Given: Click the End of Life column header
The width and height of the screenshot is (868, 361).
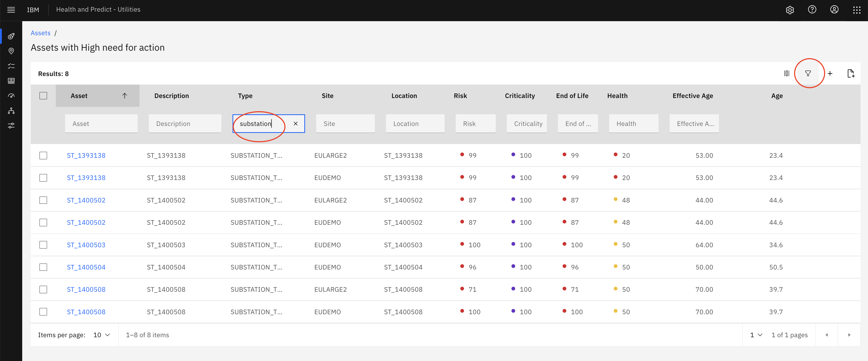Looking at the screenshot, I should coord(572,96).
